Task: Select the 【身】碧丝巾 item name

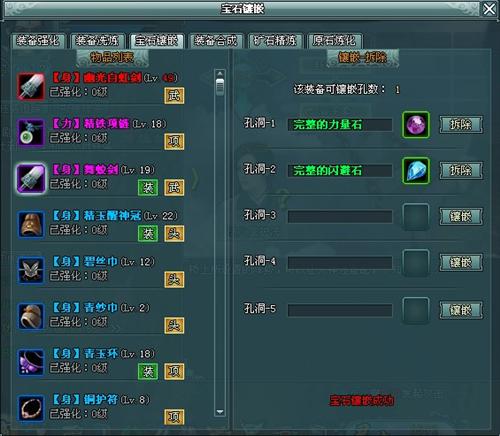Action: point(85,262)
